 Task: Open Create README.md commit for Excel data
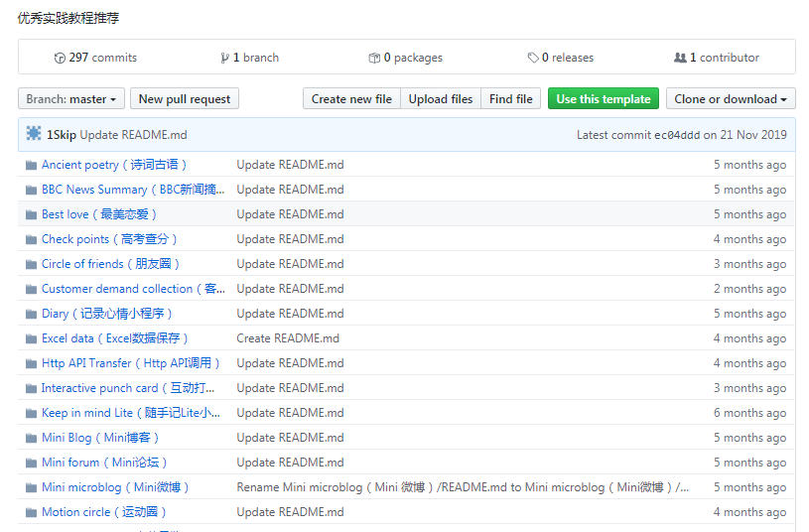click(x=288, y=338)
